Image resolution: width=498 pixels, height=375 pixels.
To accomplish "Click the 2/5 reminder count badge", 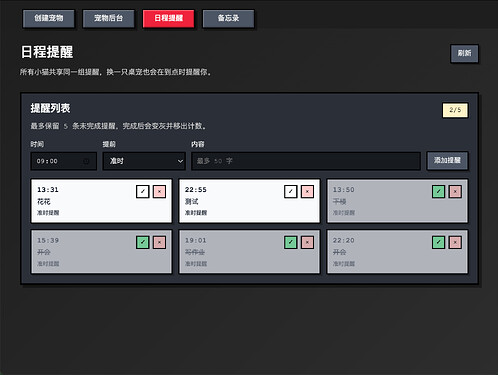I will pyautogui.click(x=455, y=110).
